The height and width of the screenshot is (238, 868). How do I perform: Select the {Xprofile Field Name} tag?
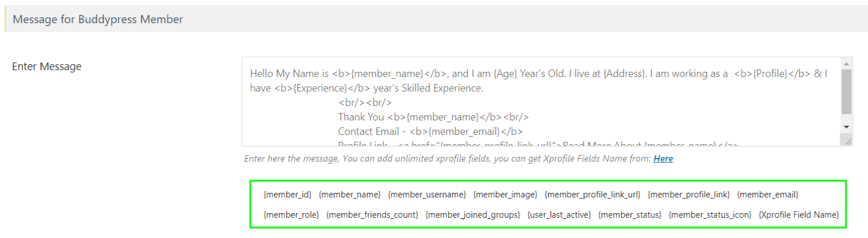click(x=798, y=215)
